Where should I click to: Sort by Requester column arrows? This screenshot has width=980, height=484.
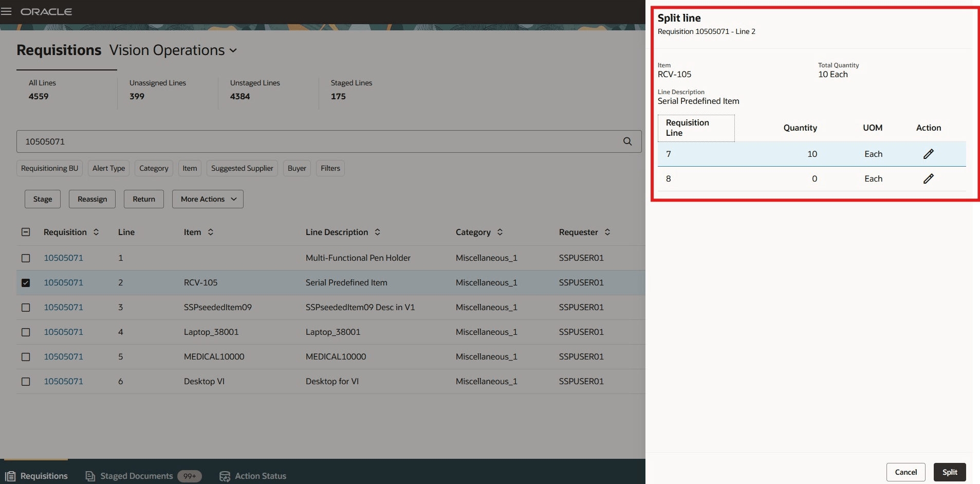point(607,232)
